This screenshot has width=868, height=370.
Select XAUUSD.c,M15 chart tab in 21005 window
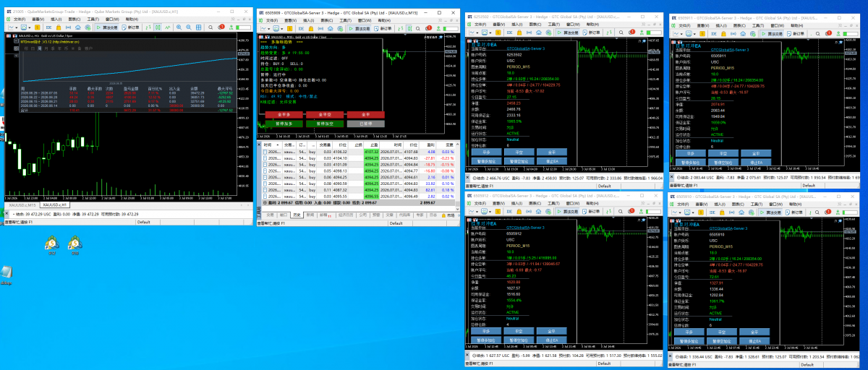coord(22,205)
